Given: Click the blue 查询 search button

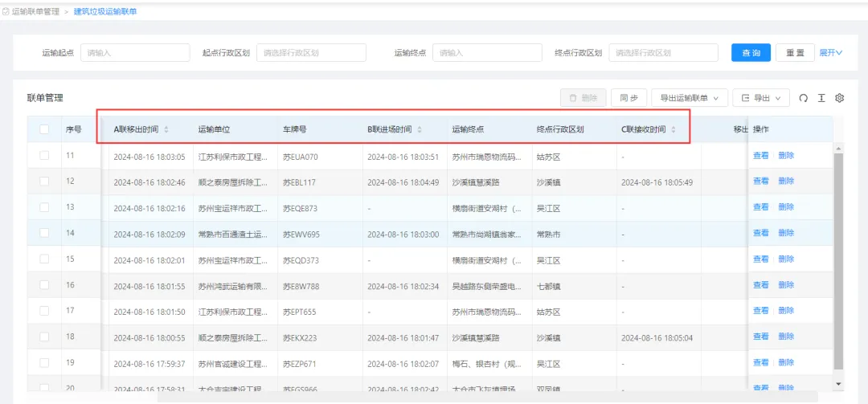Looking at the screenshot, I should pos(751,53).
